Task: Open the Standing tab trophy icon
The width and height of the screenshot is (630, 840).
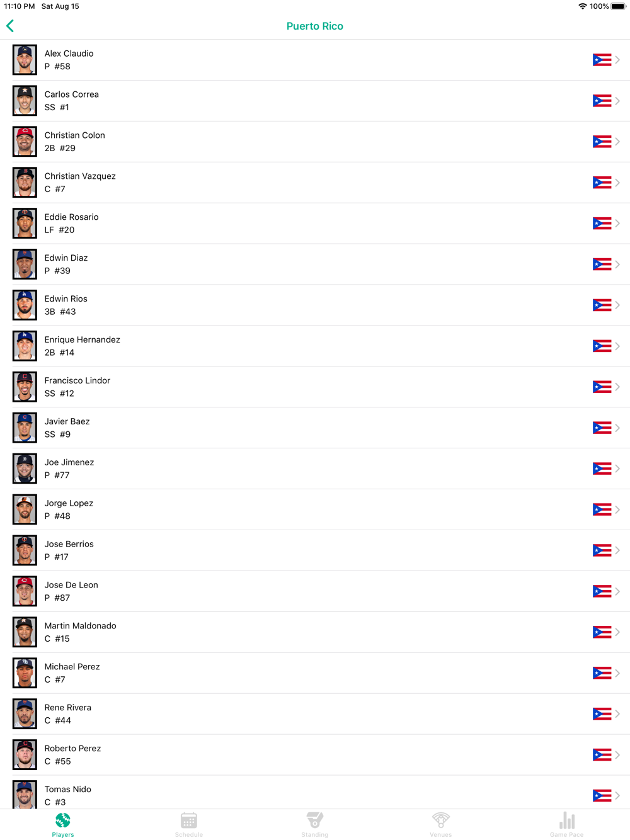Action: pyautogui.click(x=315, y=820)
